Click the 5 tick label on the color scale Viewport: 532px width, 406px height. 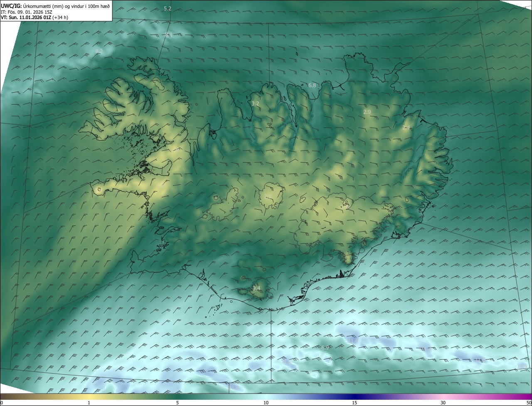[177, 403]
